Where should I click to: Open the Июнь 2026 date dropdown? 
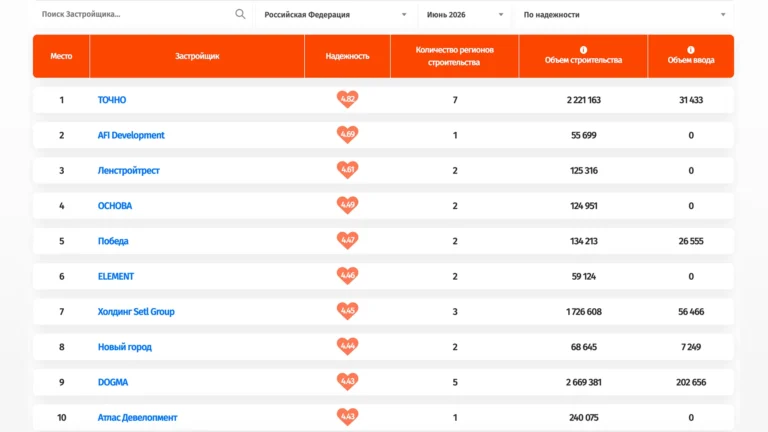coord(465,15)
